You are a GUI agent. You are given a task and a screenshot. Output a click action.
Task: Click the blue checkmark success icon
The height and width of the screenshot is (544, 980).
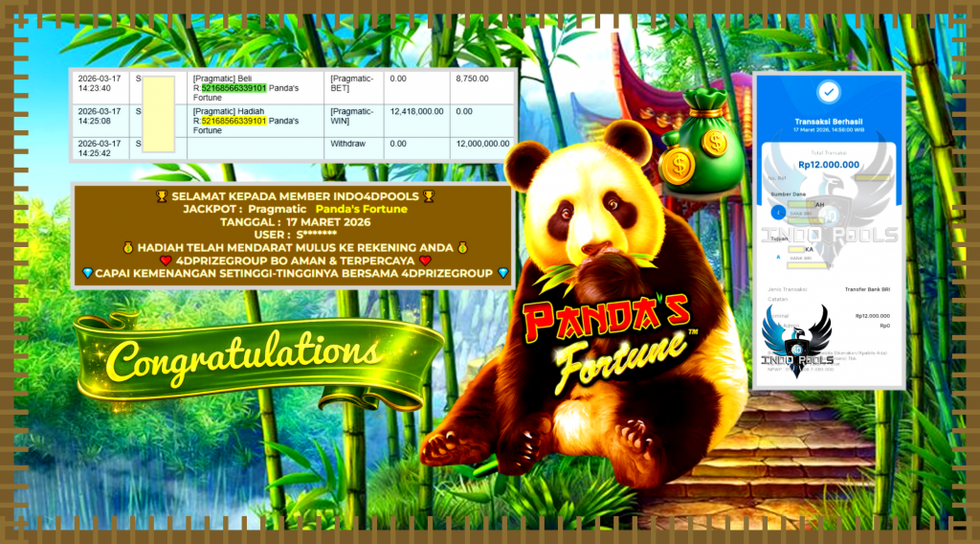[829, 92]
